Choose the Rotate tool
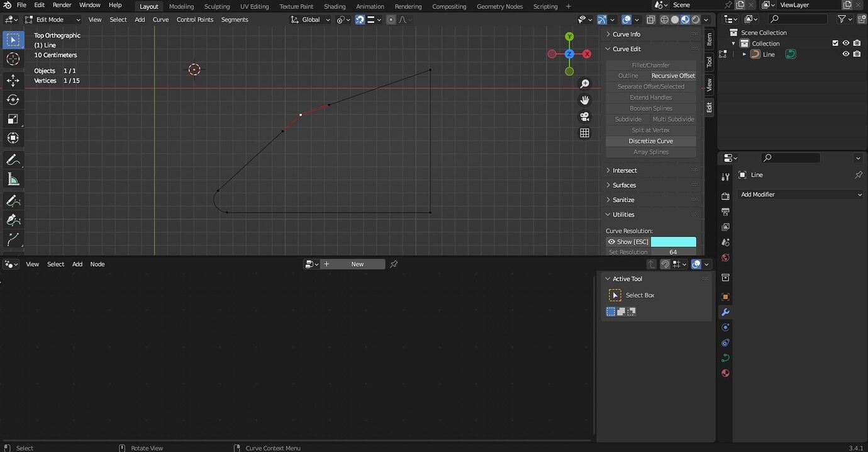The image size is (868, 452). [13, 99]
